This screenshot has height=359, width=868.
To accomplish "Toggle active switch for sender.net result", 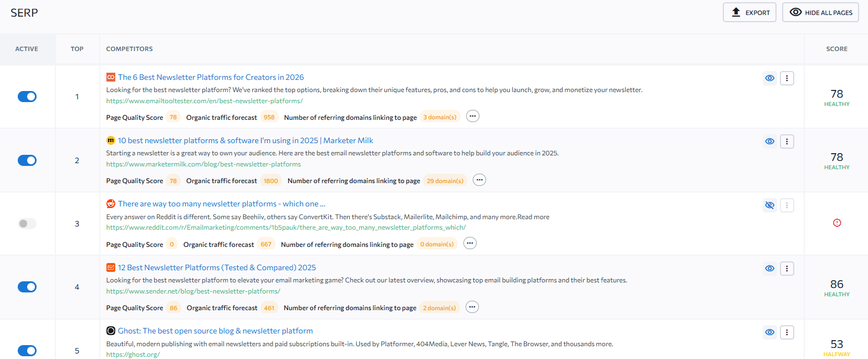I will [x=27, y=287].
